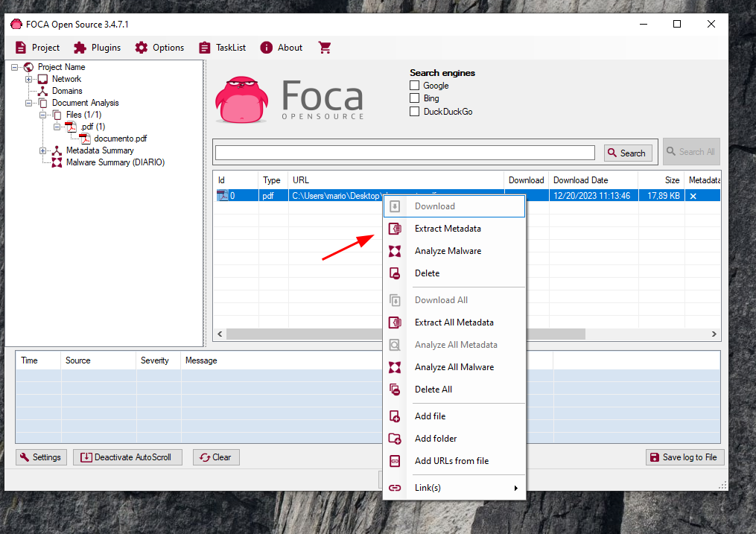Viewport: 756px width, 534px height.
Task: Click the Link(s) chain icon
Action: [395, 488]
